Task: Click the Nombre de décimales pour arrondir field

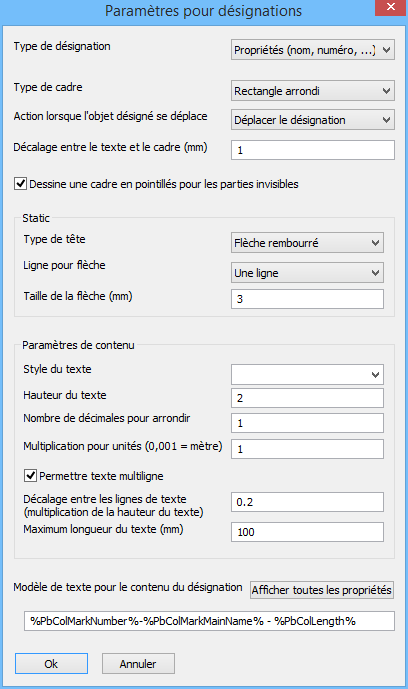Action: [x=307, y=423]
